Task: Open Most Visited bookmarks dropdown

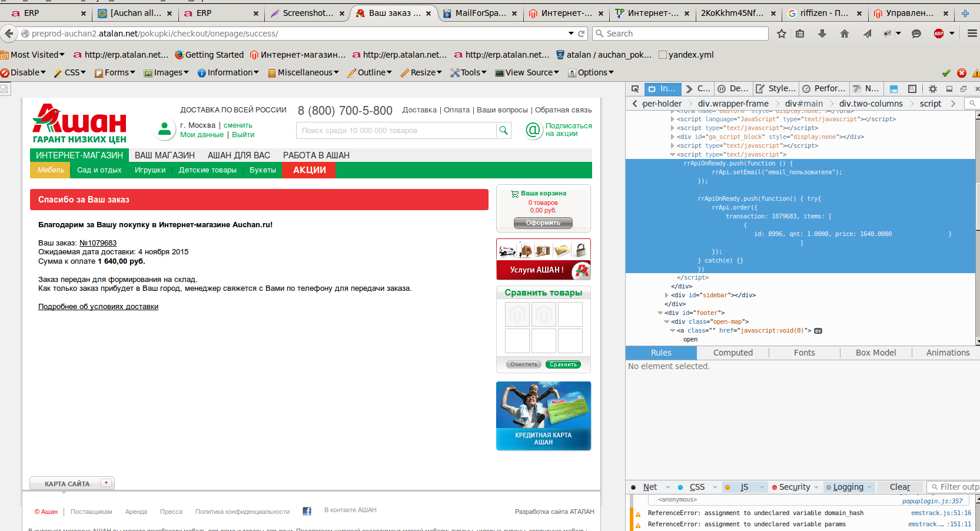Action: click(x=32, y=55)
